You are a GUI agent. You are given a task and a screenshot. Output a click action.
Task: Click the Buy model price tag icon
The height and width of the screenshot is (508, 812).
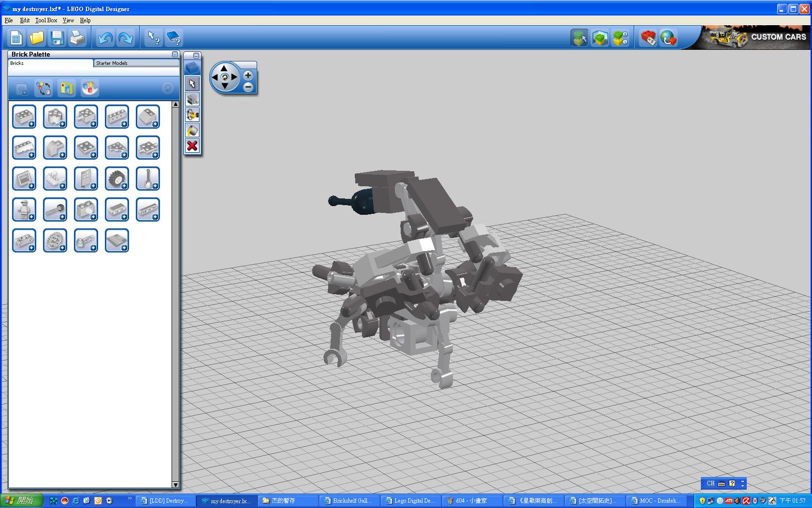pyautogui.click(x=648, y=38)
